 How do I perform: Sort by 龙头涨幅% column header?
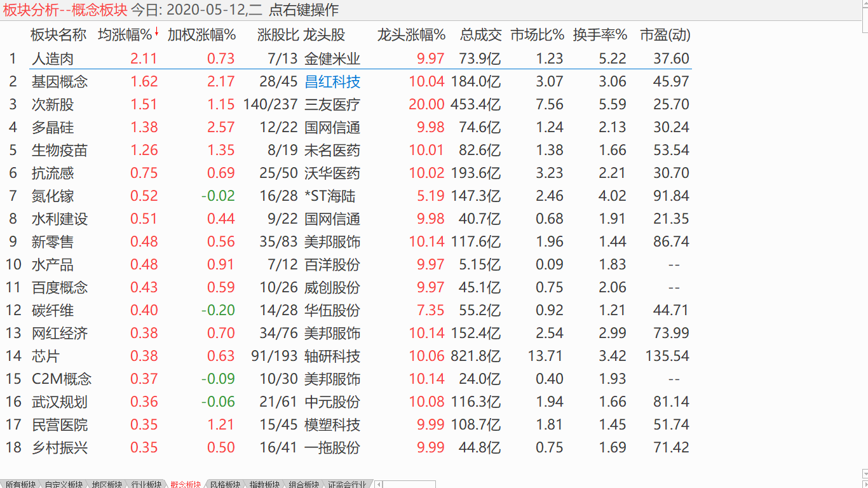click(411, 35)
